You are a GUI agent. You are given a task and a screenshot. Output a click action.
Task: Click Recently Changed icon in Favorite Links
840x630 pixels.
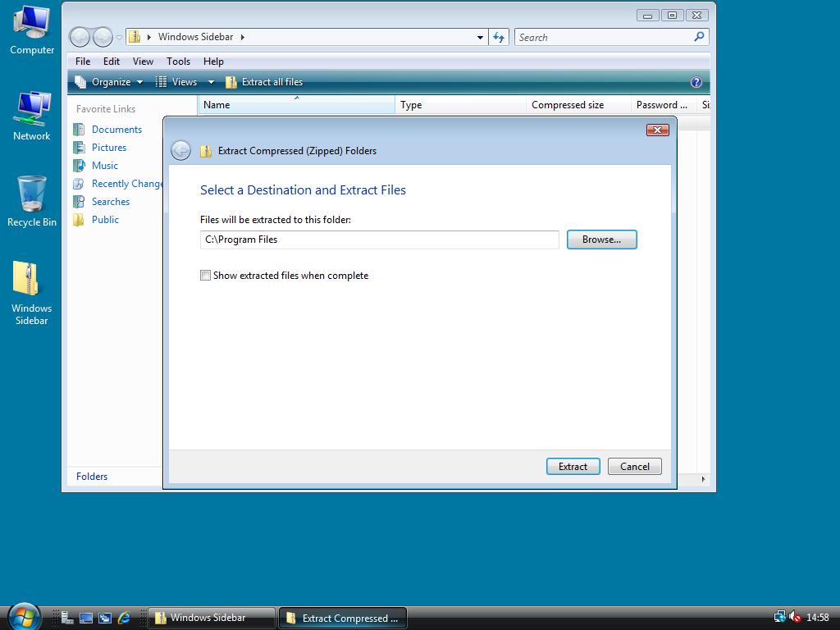79,184
